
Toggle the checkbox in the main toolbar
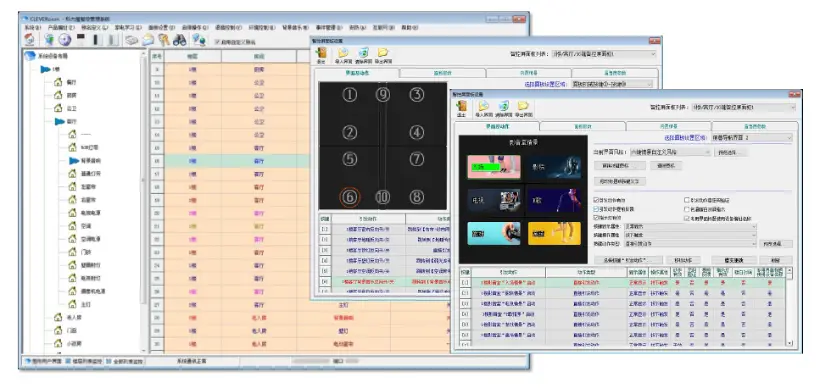pyautogui.click(x=217, y=41)
